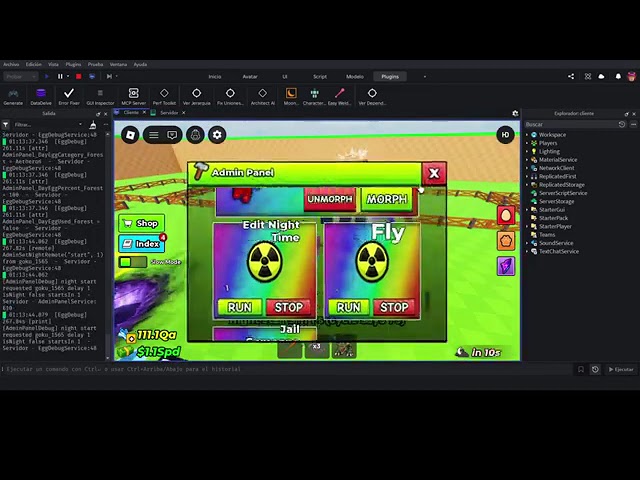Open the Character plugin

[314, 96]
